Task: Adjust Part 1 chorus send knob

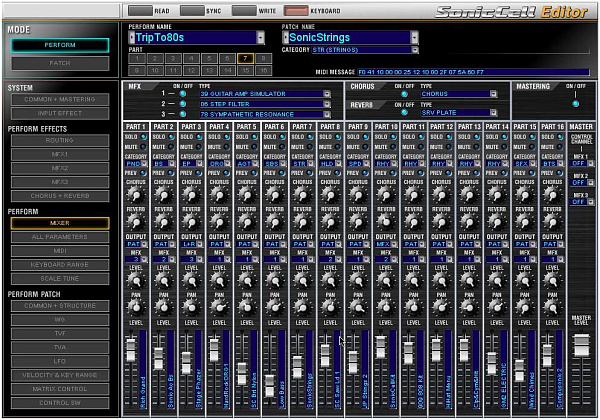Action: (x=136, y=195)
